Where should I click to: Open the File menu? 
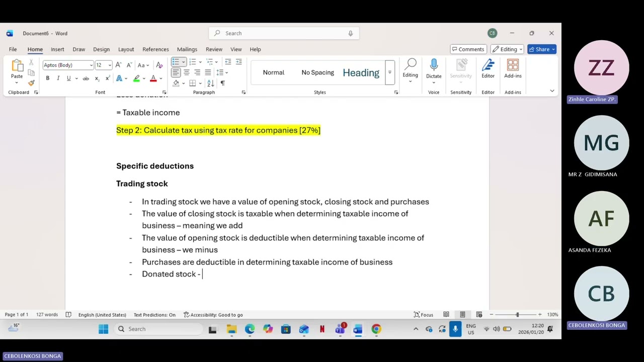13,49
